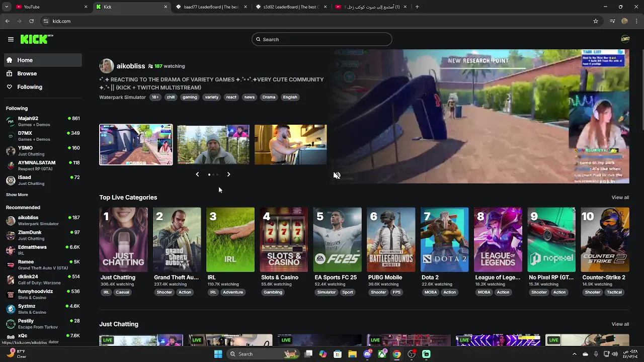Open Counter-Strike 2 category card
Image resolution: width=644 pixels, height=362 pixels.
coord(605,240)
